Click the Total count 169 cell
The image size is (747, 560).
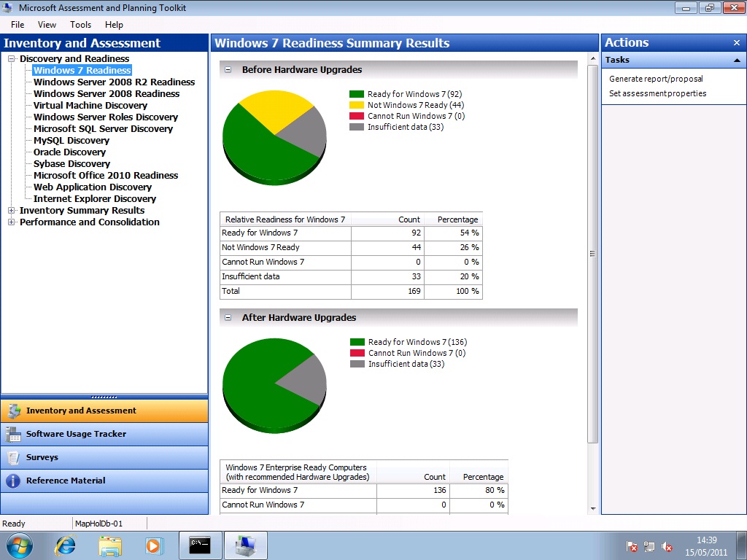coord(387,292)
